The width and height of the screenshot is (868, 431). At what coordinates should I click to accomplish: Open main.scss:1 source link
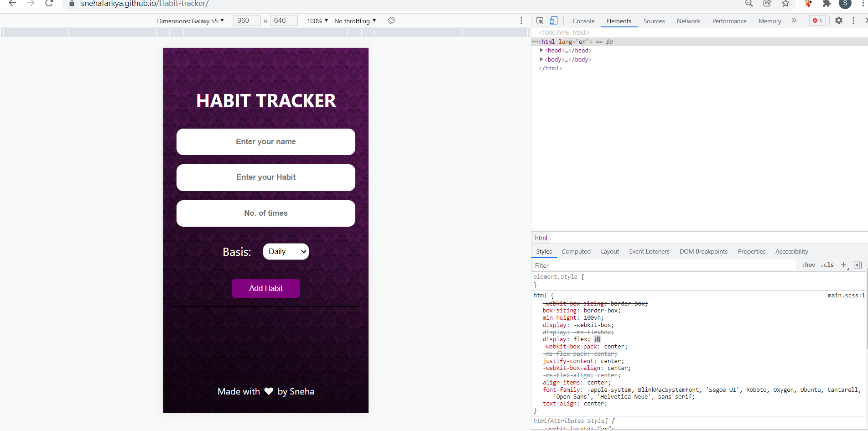click(846, 295)
